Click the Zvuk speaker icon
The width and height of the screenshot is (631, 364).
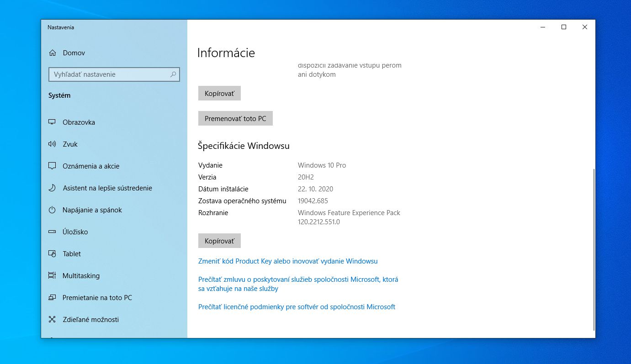pos(52,144)
